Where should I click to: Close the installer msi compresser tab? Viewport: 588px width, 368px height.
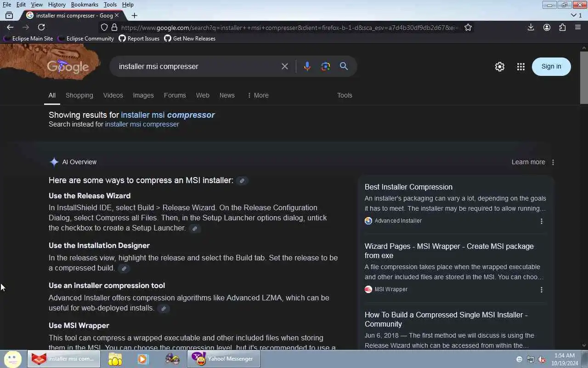[x=117, y=15]
